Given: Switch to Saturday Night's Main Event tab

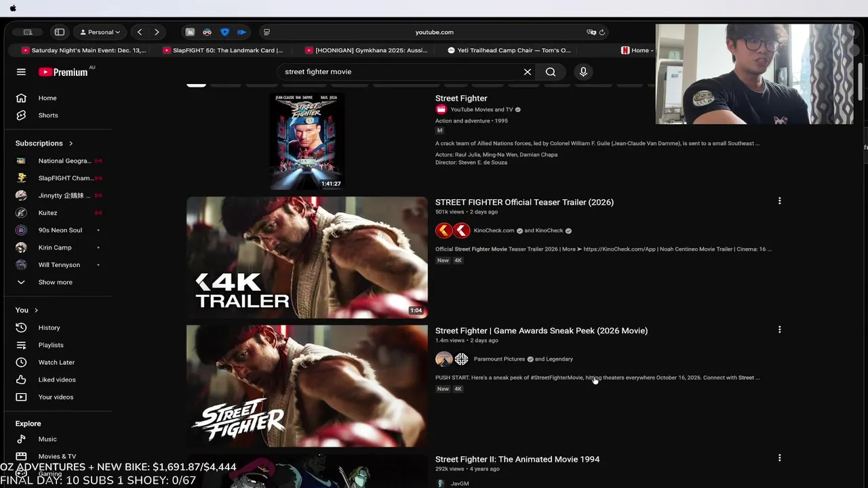Looking at the screenshot, I should (x=83, y=50).
